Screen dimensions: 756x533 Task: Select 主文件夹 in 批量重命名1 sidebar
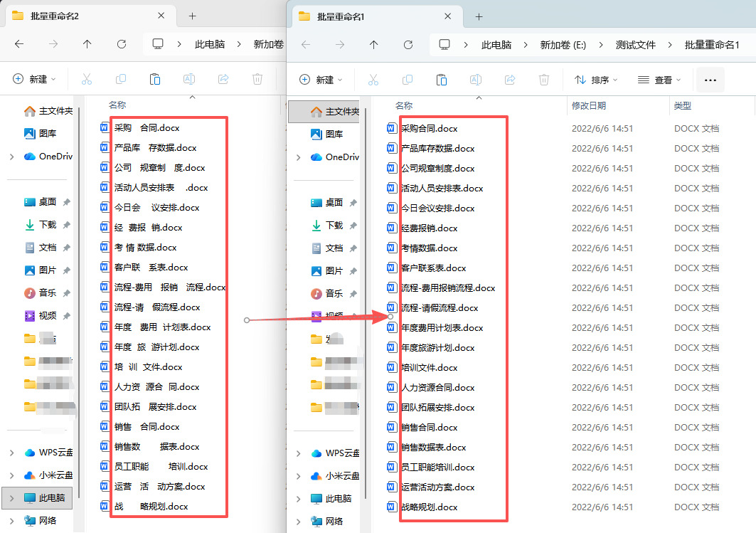click(324, 112)
